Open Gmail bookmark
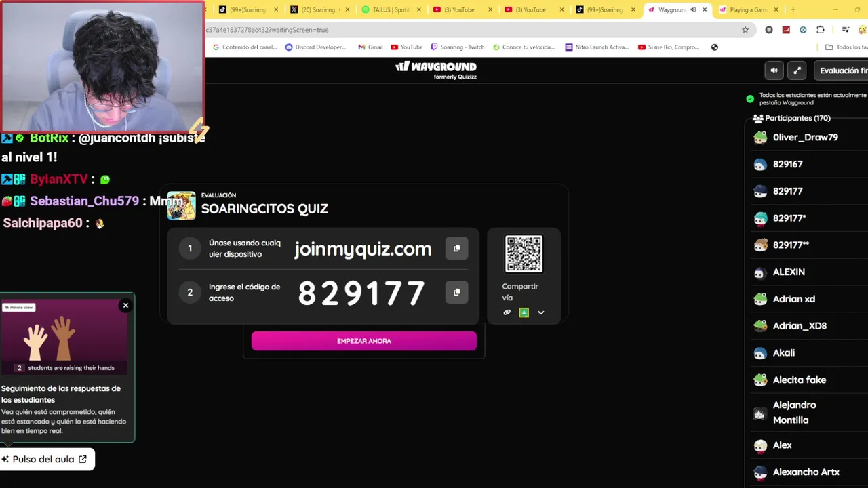868x488 pixels. pos(370,47)
